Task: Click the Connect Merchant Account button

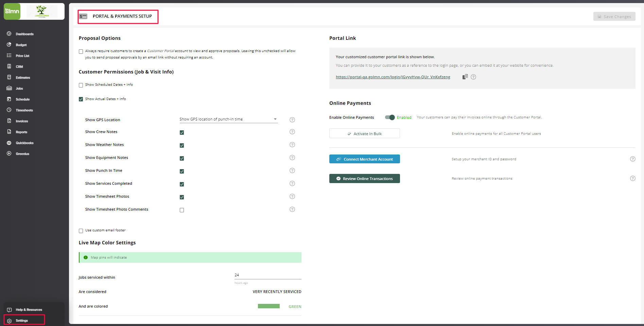Action: [x=364, y=159]
